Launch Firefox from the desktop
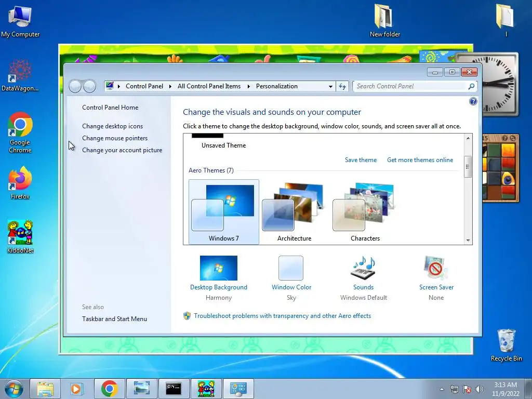 pos(20,182)
